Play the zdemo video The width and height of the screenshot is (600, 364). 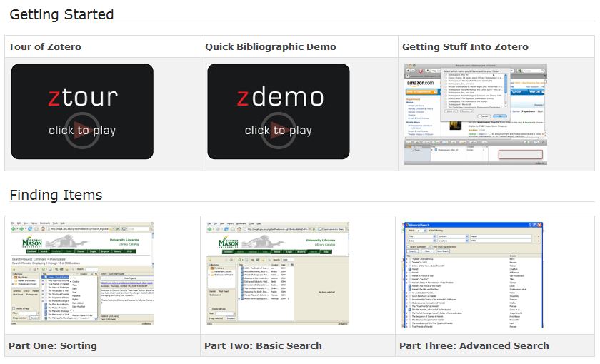[x=279, y=111]
